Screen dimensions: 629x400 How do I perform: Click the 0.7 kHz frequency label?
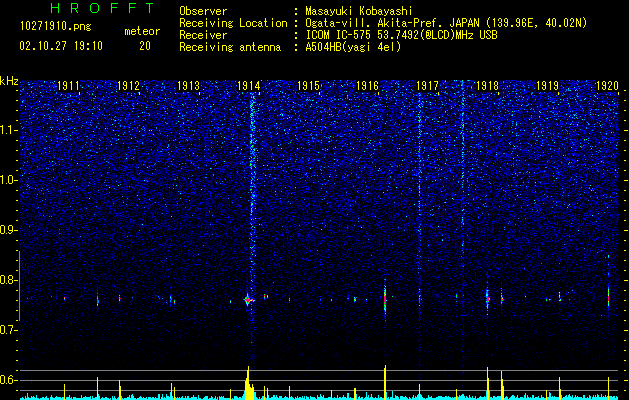pos(8,330)
